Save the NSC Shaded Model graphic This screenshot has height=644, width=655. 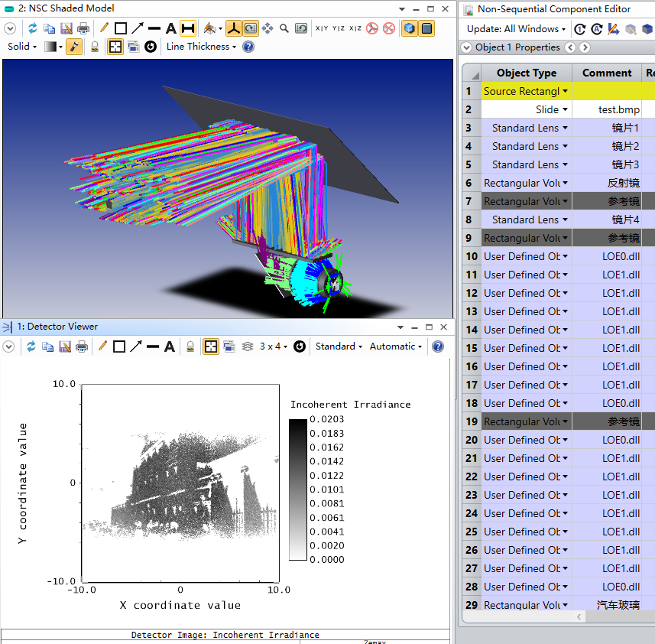pyautogui.click(x=66, y=28)
